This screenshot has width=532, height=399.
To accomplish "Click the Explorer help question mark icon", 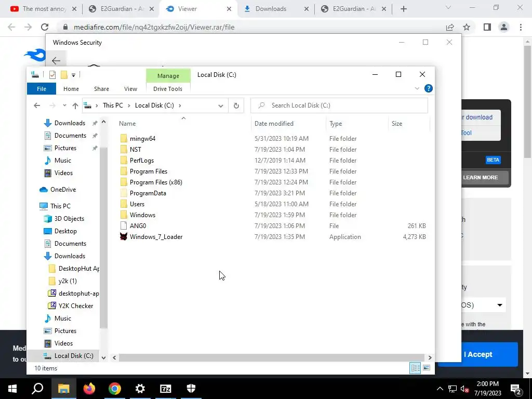I will (429, 88).
